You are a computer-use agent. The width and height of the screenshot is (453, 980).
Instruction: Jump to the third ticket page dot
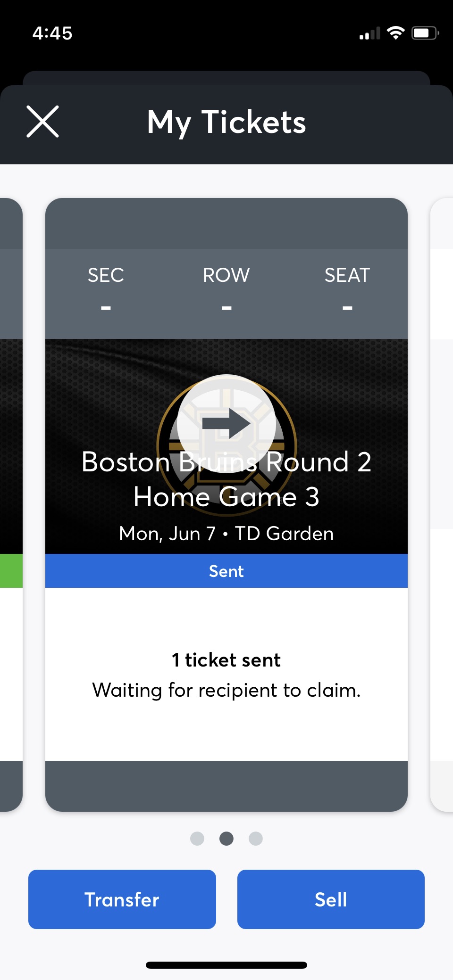256,839
